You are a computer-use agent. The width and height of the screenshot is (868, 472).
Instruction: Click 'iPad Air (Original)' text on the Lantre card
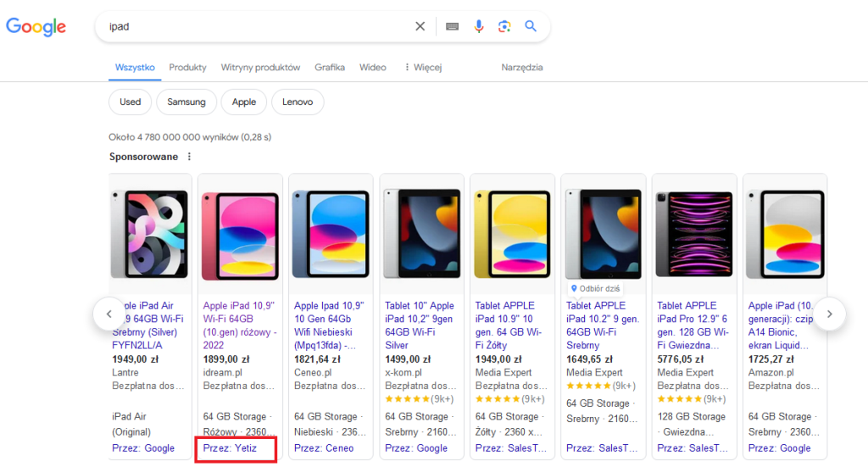(131, 424)
